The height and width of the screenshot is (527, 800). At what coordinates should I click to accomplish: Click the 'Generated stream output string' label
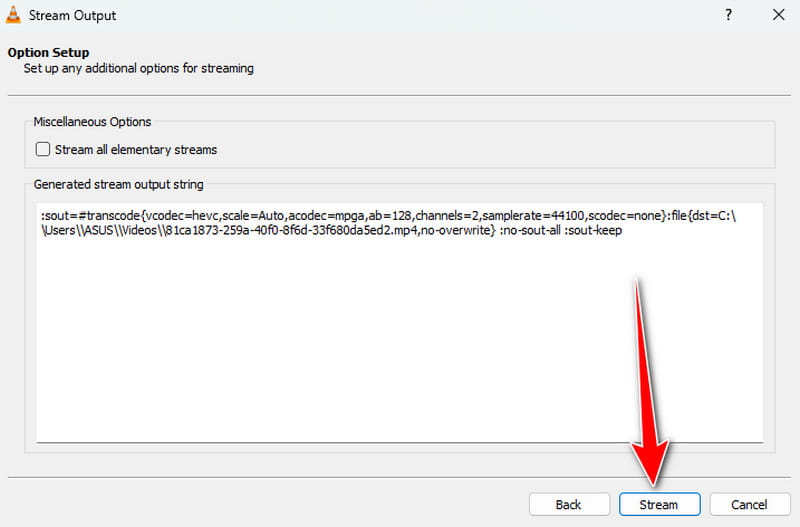click(x=118, y=185)
